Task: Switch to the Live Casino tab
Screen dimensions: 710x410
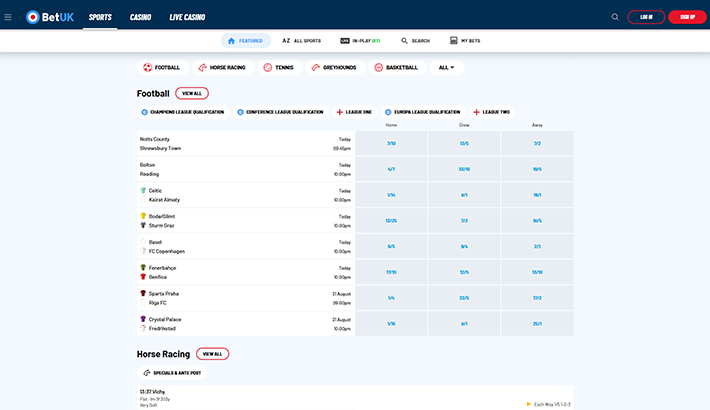Action: coord(188,17)
